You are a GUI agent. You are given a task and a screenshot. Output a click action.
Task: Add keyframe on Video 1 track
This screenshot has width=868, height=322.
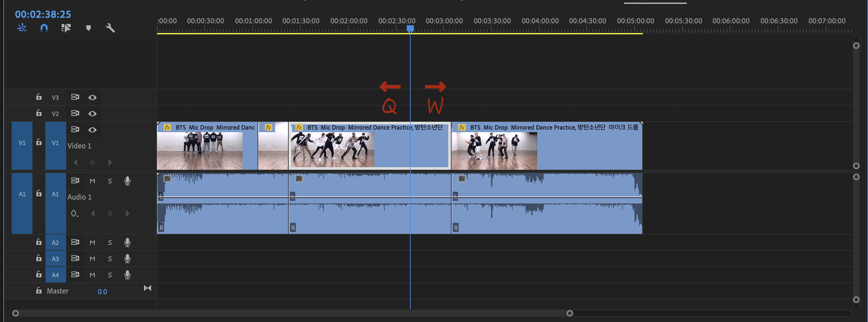point(92,162)
